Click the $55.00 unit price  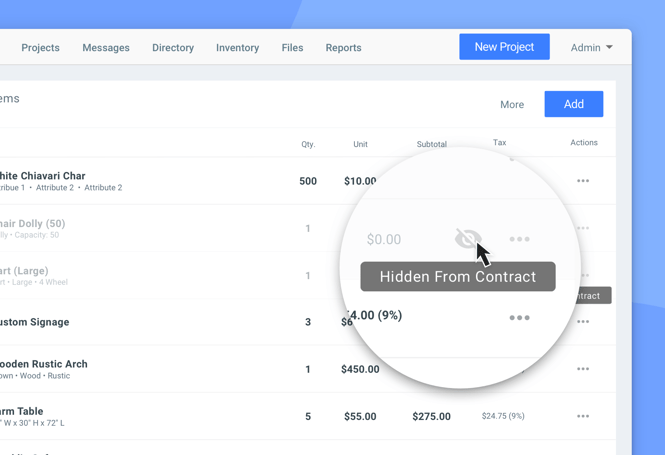click(360, 416)
